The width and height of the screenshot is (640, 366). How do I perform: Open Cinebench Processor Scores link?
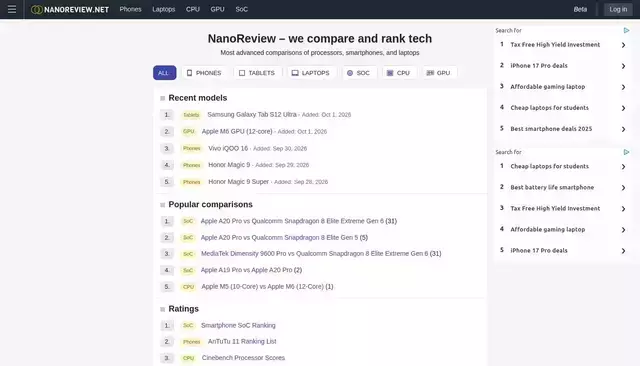pos(243,358)
